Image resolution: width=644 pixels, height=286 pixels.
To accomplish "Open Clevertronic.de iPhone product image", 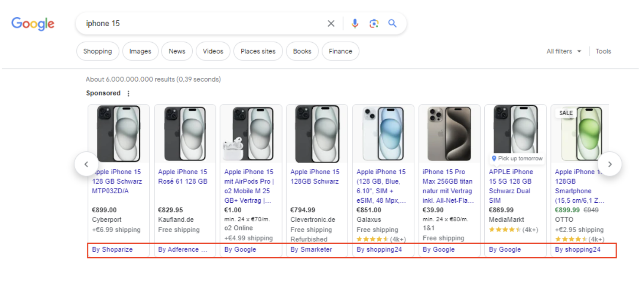I will coord(317,134).
